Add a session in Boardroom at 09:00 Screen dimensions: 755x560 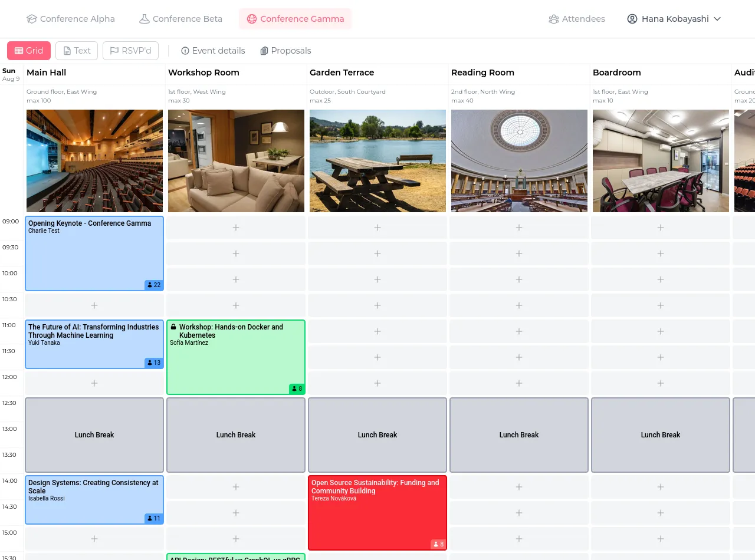(x=661, y=228)
